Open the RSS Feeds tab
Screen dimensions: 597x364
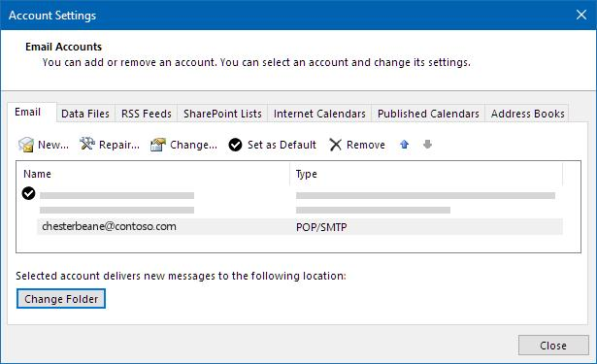tap(147, 114)
